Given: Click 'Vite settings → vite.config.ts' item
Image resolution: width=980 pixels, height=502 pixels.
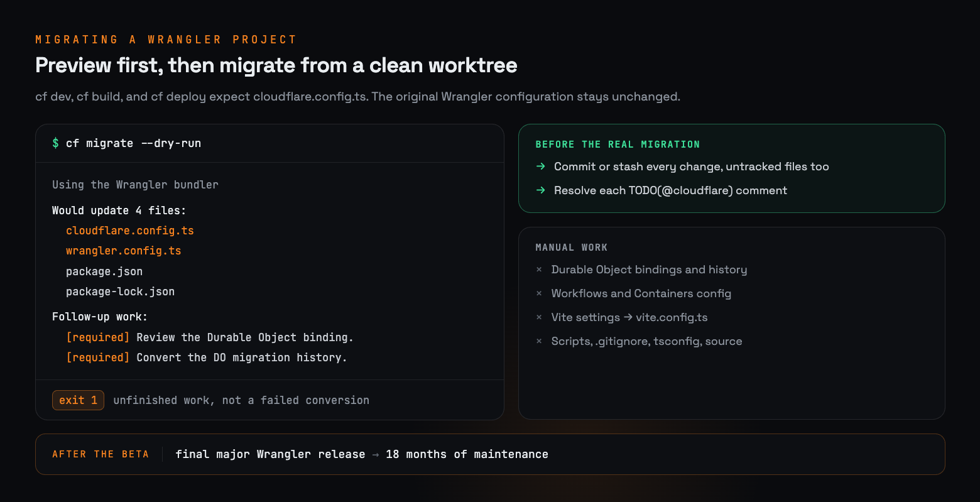Looking at the screenshot, I should (629, 317).
